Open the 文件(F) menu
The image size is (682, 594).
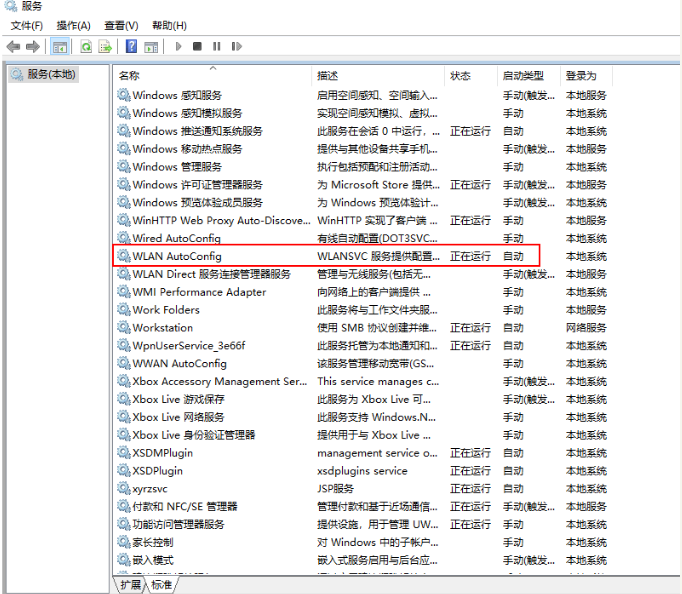[27, 26]
